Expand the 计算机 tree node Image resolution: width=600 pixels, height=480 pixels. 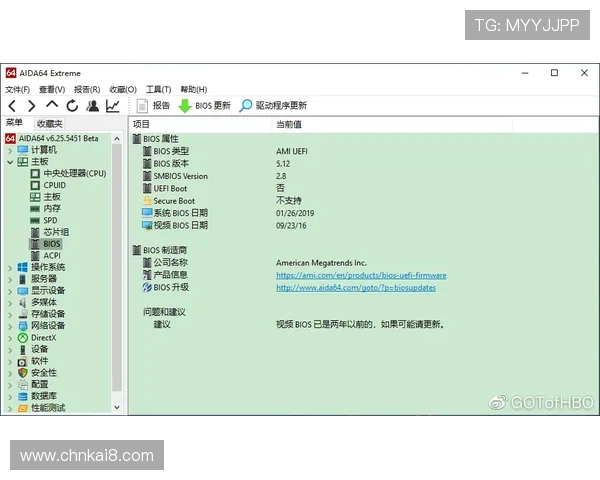tap(10, 151)
